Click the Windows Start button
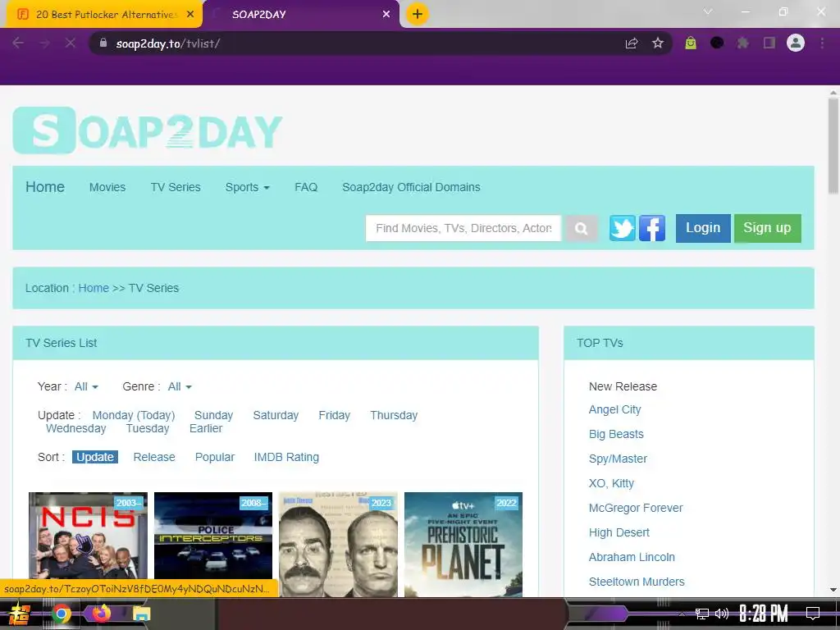840x630 pixels. (x=20, y=614)
